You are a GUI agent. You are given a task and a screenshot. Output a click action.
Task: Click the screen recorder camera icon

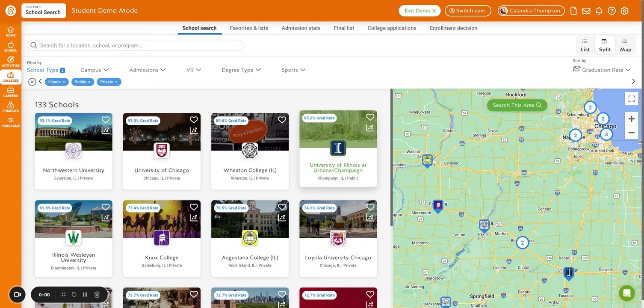(18, 294)
